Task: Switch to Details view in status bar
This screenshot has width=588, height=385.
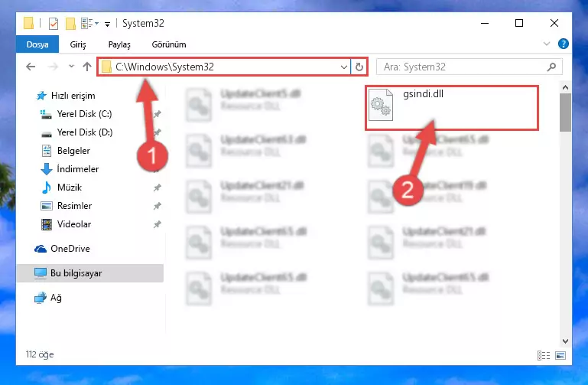Action: coord(544,355)
